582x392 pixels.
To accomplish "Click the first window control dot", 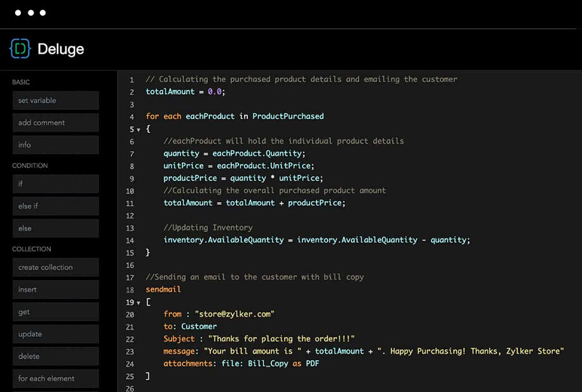I will click(18, 13).
